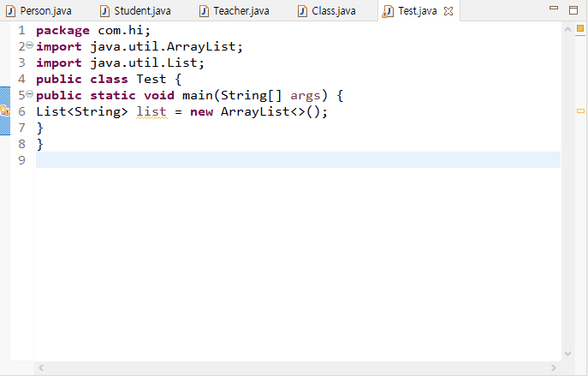Minimize the editor area

point(554,8)
